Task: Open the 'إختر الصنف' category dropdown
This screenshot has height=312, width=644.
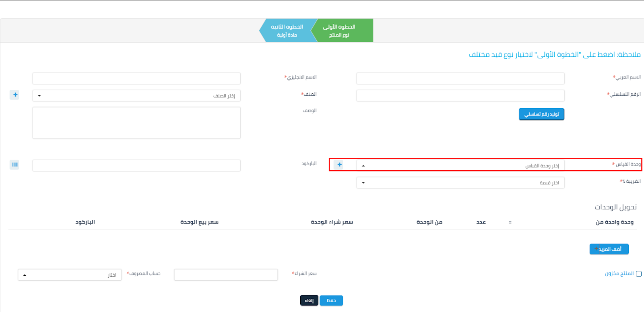Action: tap(136, 96)
